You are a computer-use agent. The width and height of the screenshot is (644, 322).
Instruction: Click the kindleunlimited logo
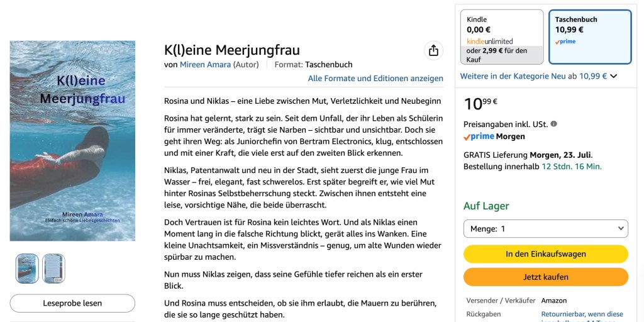coord(489,41)
